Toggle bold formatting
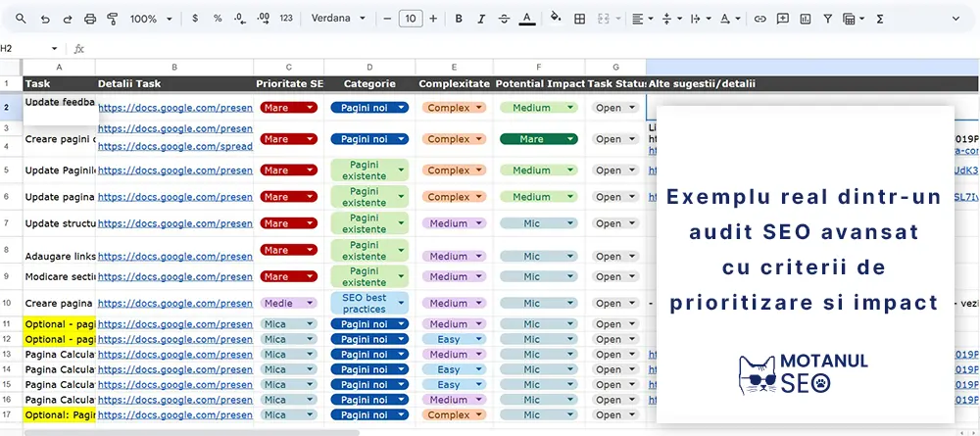 pos(458,19)
